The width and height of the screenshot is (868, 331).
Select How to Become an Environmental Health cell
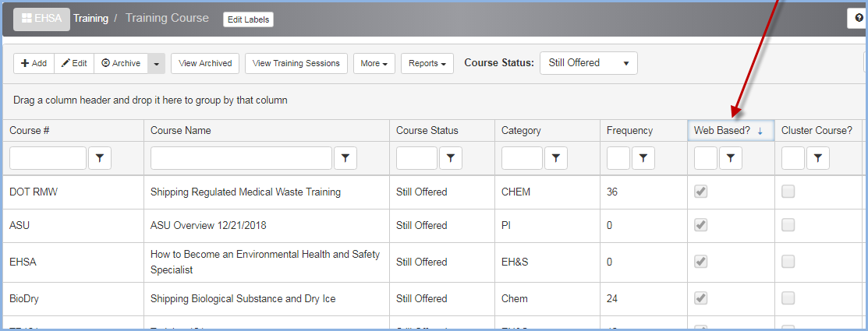[x=267, y=262]
